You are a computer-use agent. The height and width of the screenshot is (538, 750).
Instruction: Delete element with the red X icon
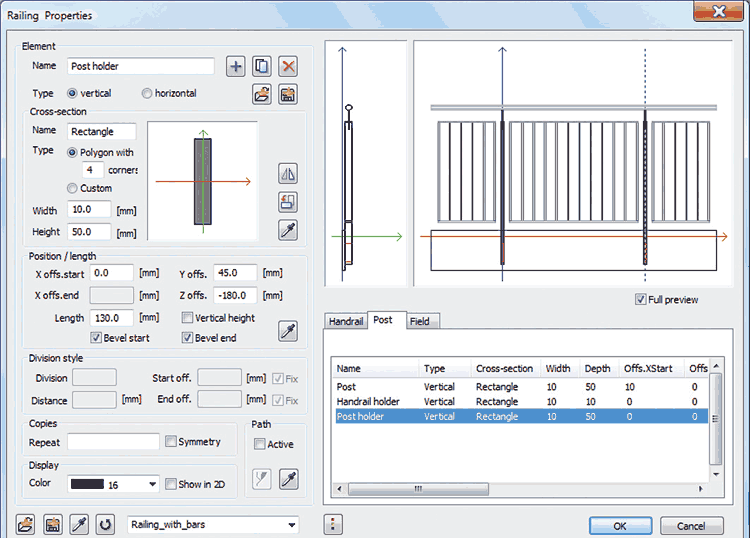(288, 67)
